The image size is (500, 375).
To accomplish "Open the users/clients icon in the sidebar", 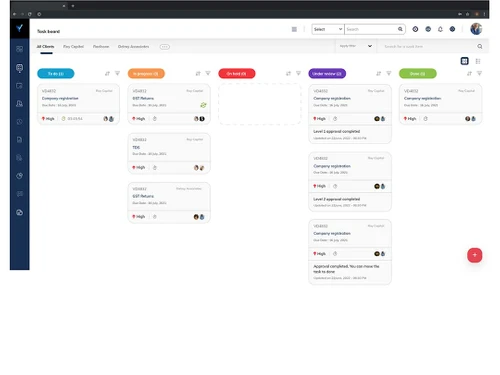I will pos(20,104).
